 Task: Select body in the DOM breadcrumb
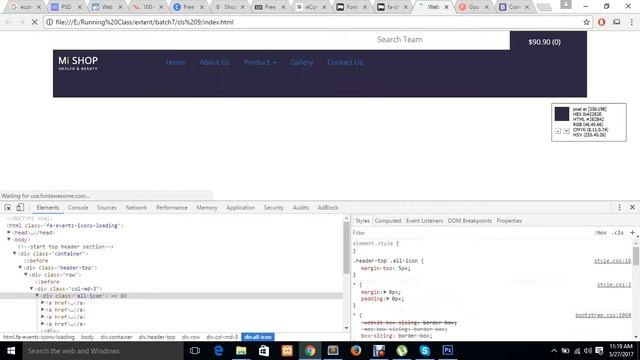click(87, 337)
